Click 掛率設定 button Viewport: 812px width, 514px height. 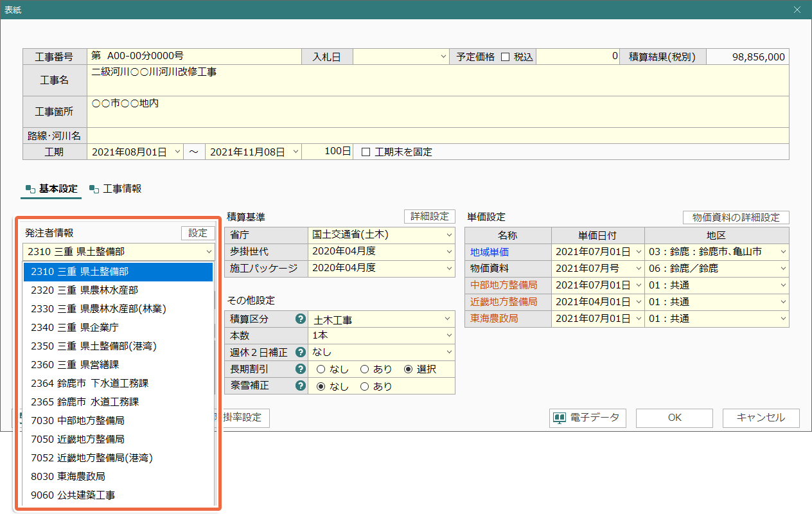(x=245, y=418)
